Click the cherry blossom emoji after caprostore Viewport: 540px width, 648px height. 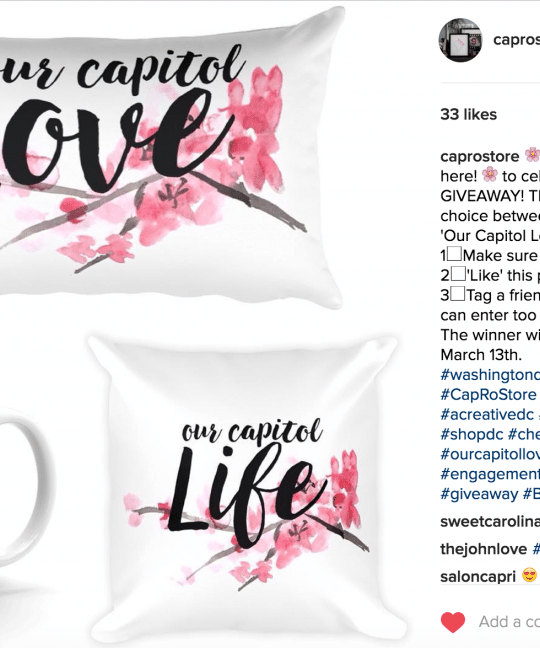click(x=532, y=155)
